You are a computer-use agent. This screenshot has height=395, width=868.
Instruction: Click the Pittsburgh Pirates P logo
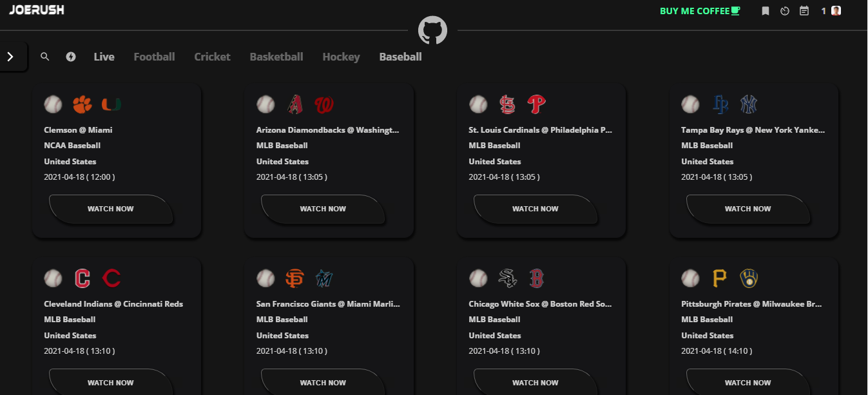coord(720,278)
